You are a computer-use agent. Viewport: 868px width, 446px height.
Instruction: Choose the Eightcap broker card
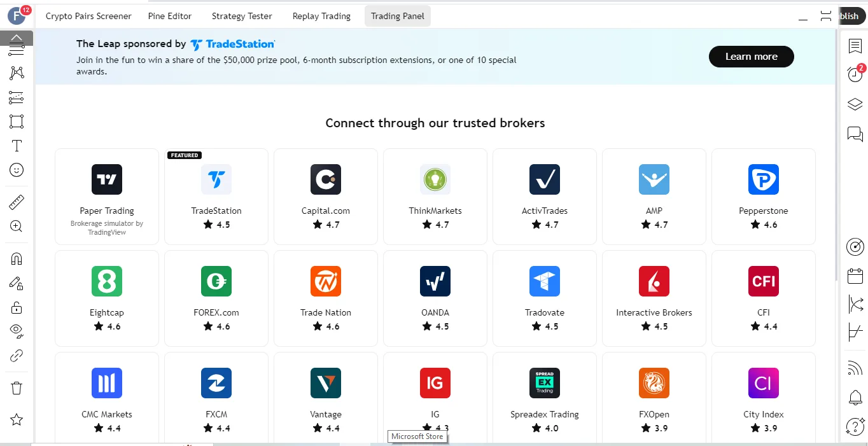pyautogui.click(x=107, y=298)
